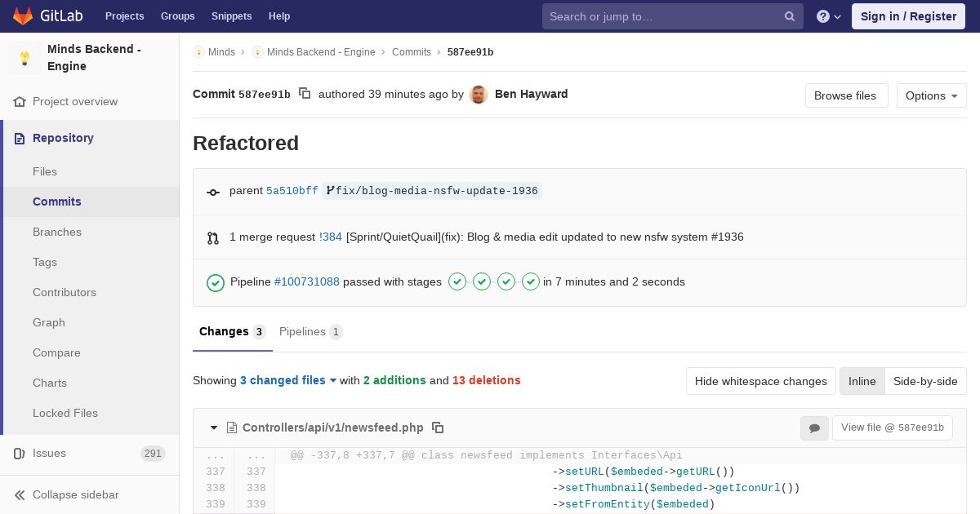Click the pipeline passed status check icon
980x514 pixels.
216,282
